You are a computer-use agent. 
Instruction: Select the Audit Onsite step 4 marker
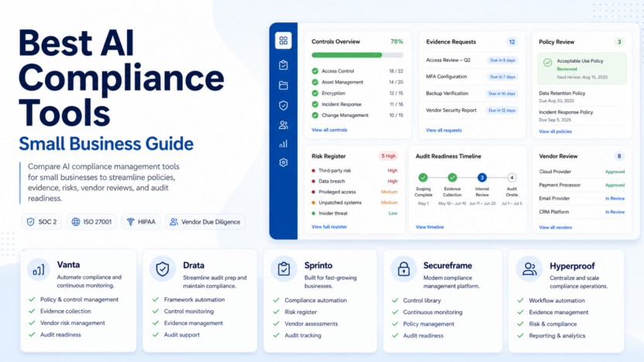(512, 178)
